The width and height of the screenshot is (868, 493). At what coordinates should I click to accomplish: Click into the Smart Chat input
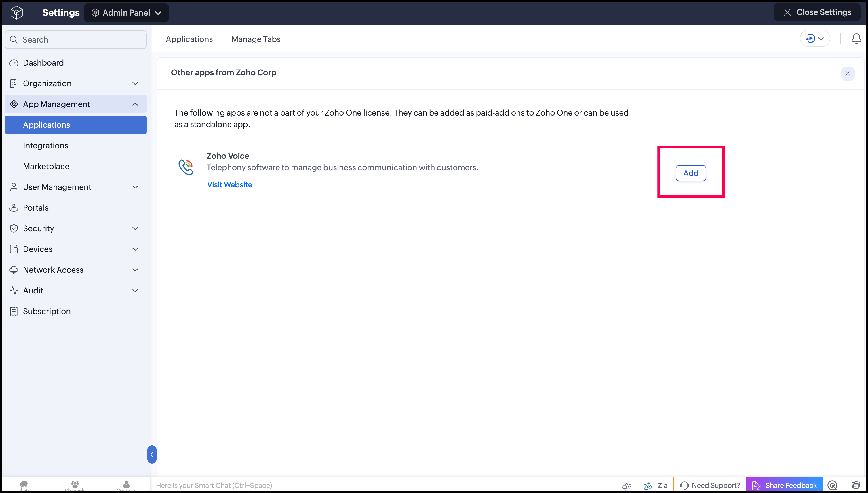[x=383, y=485]
